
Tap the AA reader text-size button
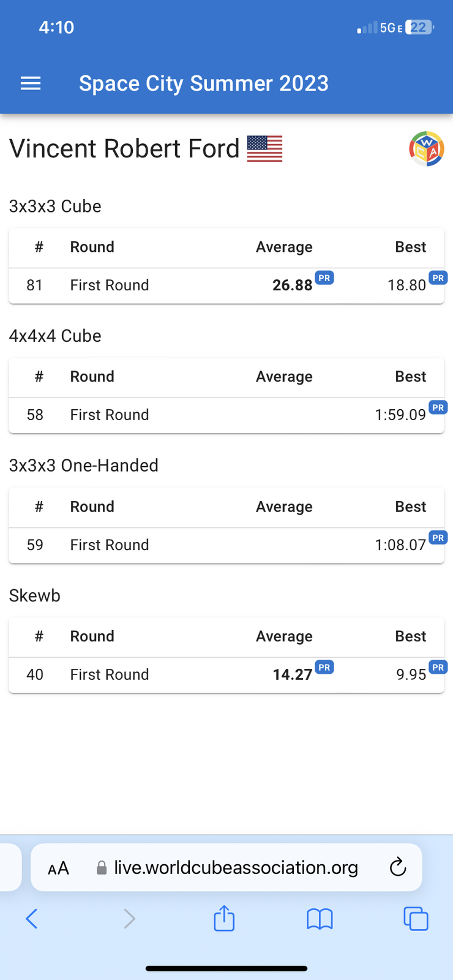click(59, 868)
